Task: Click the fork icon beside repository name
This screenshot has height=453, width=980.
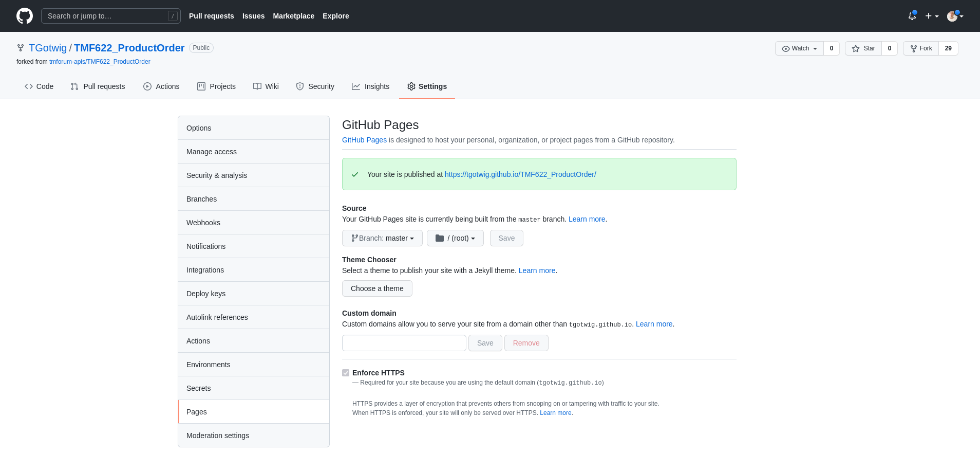Action: pos(21,48)
